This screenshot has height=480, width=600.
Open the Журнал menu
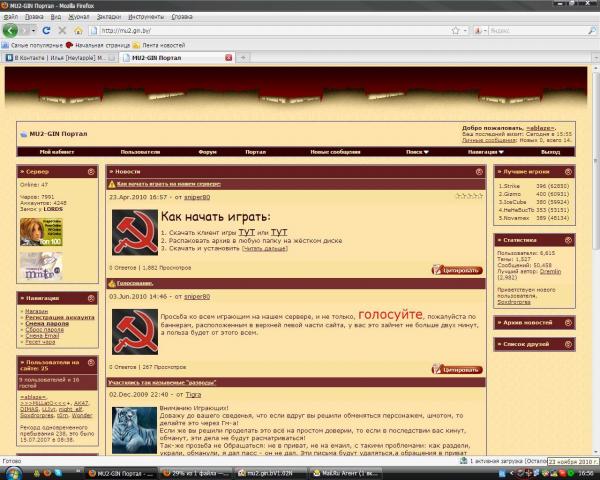coord(79,17)
